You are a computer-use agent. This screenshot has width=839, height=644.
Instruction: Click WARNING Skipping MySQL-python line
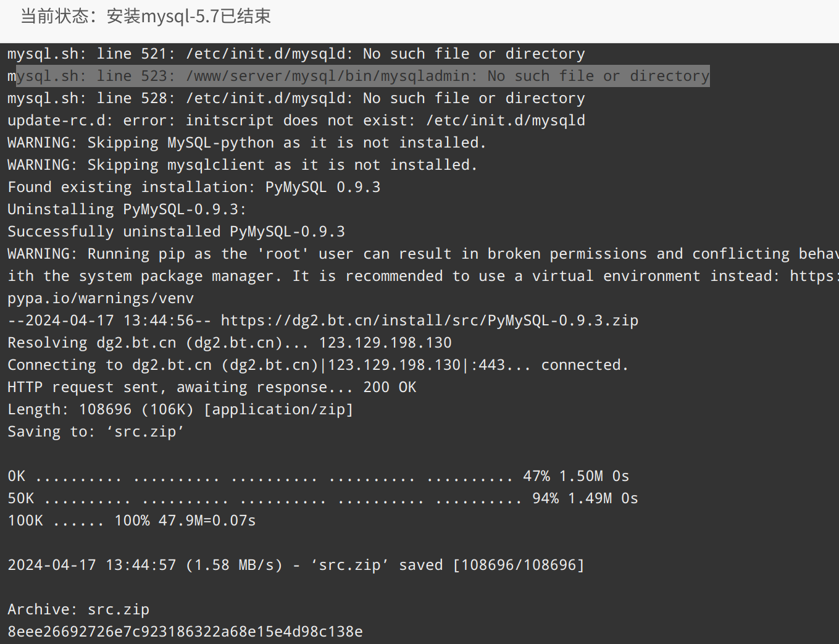247,143
